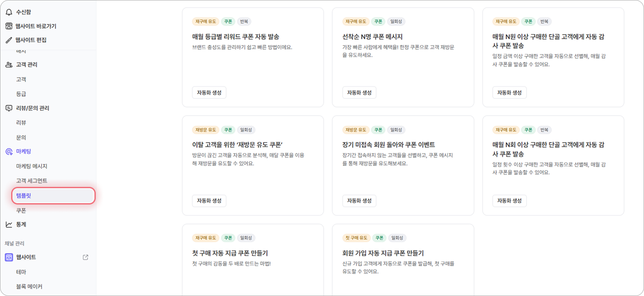Image resolution: width=644 pixels, height=296 pixels.
Task: Click the 웹사이트 바로가기 store icon
Action: click(x=9, y=26)
